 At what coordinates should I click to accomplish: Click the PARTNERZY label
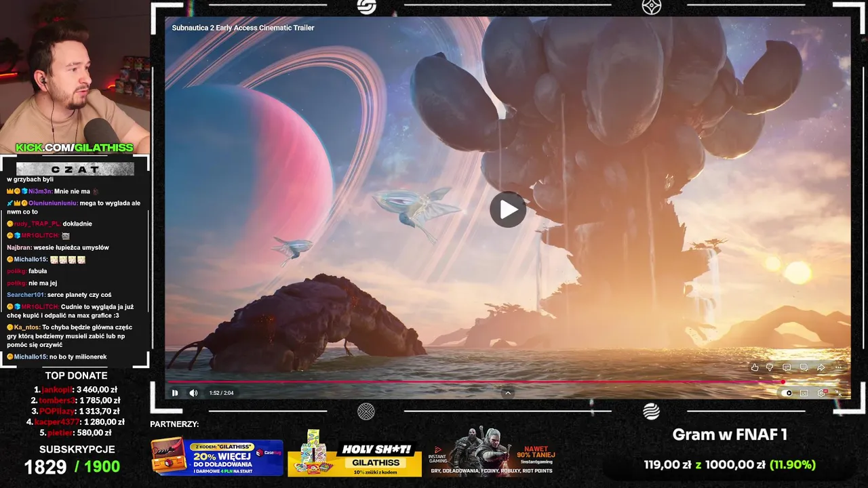174,424
